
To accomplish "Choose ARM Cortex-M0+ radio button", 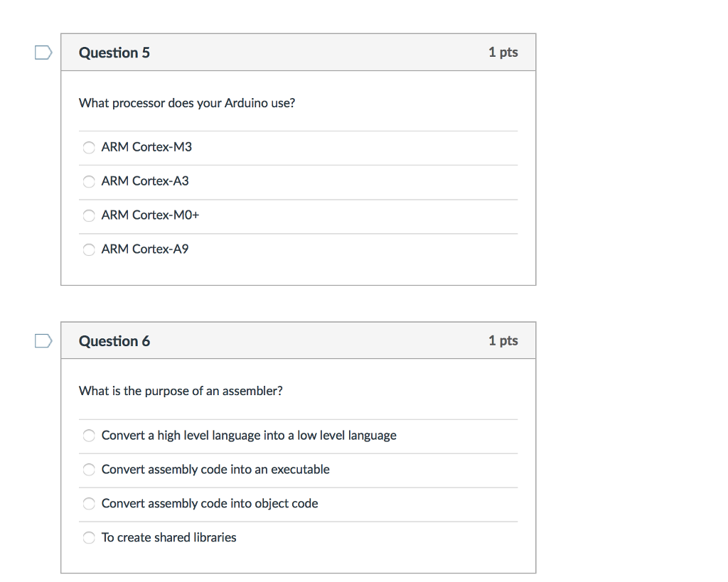I will coord(89,215).
